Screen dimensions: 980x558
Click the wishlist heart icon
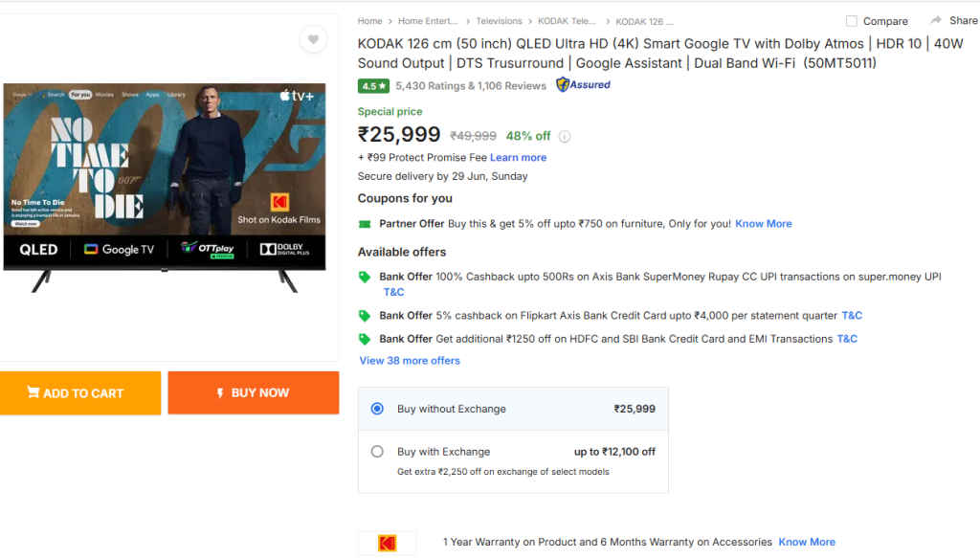[313, 39]
